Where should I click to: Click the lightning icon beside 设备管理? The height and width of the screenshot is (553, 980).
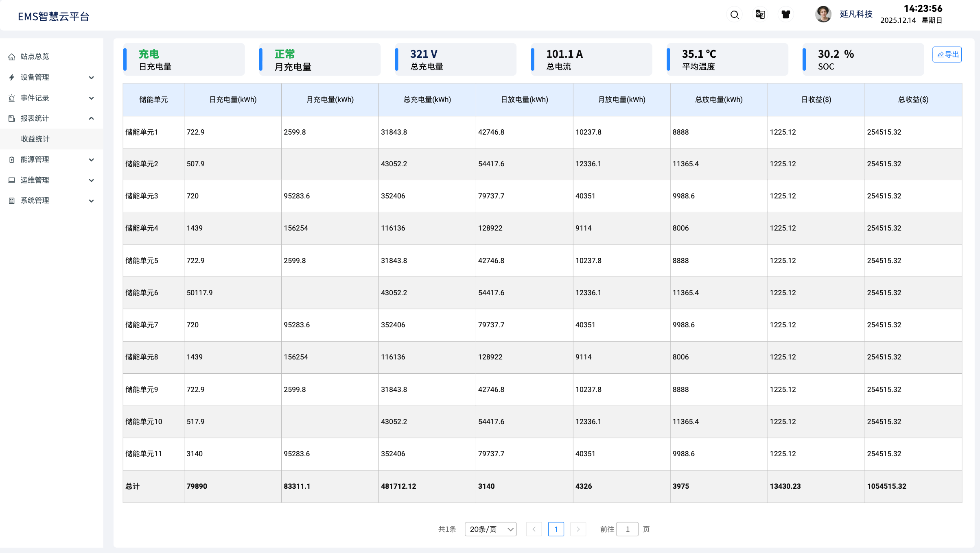click(12, 77)
